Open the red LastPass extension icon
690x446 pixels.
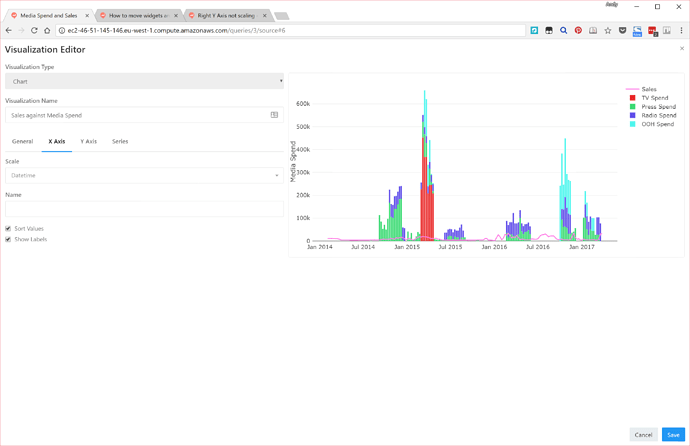point(652,31)
